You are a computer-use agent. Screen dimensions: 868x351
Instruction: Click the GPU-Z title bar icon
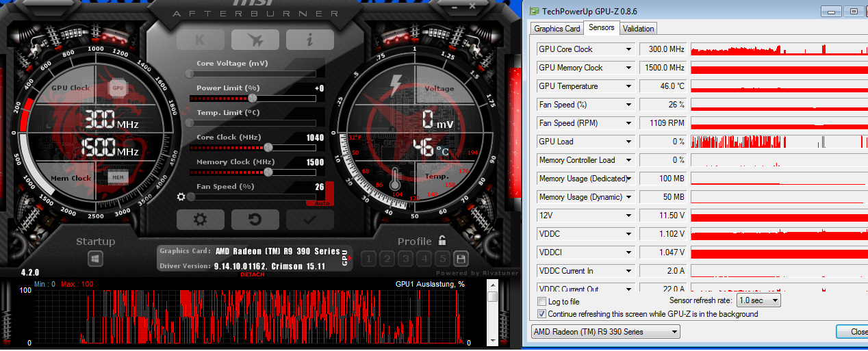(534, 11)
